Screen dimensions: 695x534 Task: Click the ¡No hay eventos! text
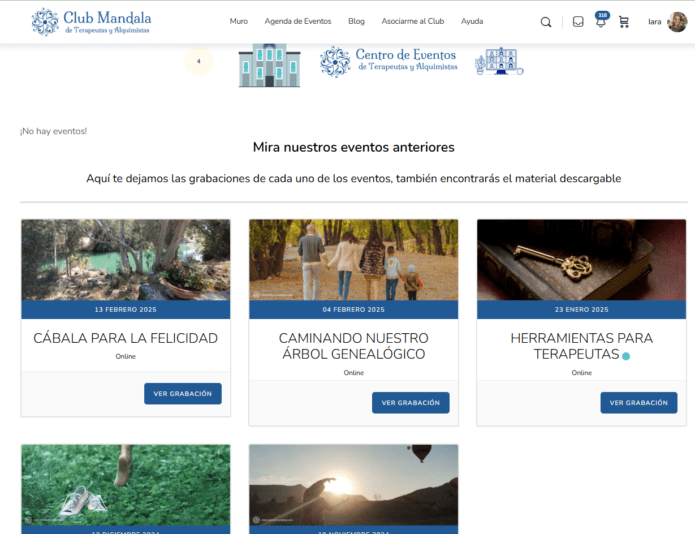pyautogui.click(x=53, y=131)
